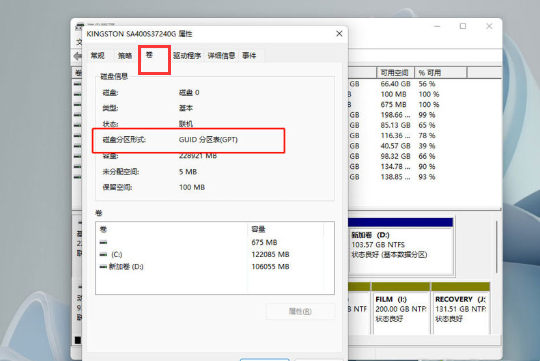Open the 详细信息 tab
Viewport: 540px width, 361px height.
221,55
